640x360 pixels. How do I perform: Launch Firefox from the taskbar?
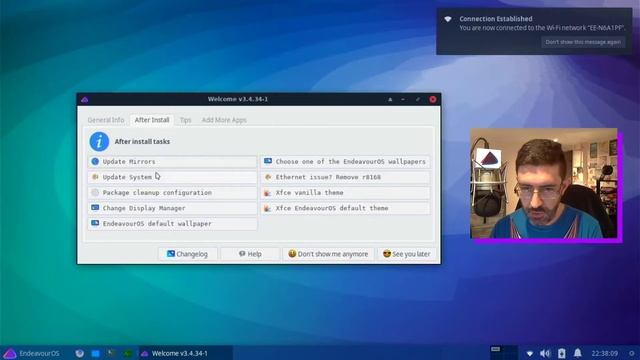point(80,353)
